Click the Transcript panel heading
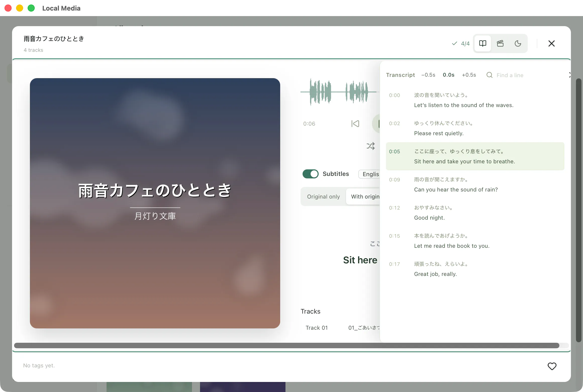The image size is (583, 392). click(x=400, y=75)
